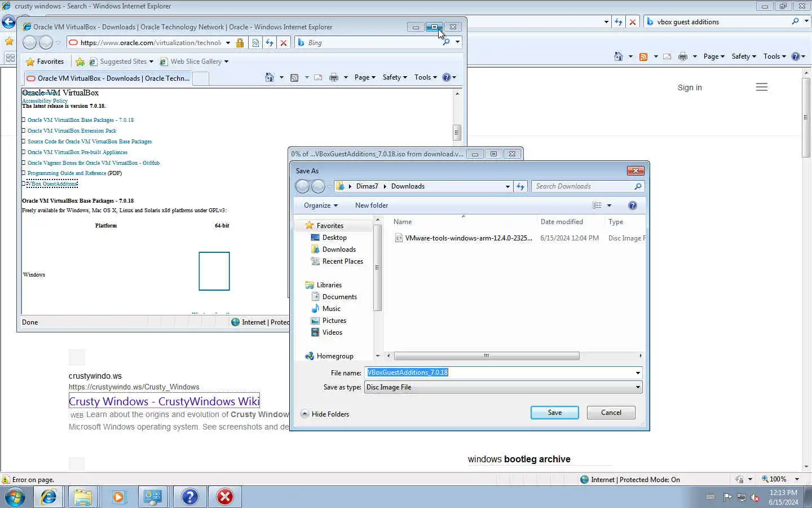Click the New folder button
This screenshot has width=812, height=508.
click(x=372, y=205)
